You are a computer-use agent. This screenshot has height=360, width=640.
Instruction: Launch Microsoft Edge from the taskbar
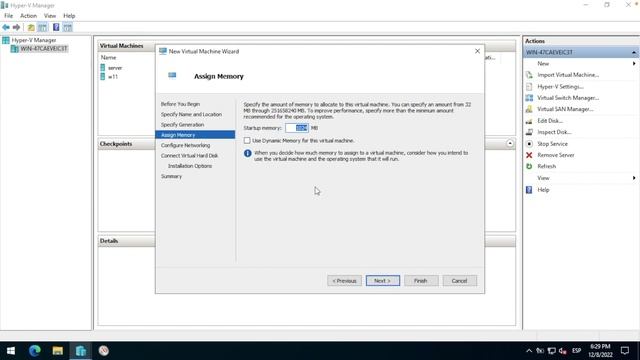click(35, 351)
